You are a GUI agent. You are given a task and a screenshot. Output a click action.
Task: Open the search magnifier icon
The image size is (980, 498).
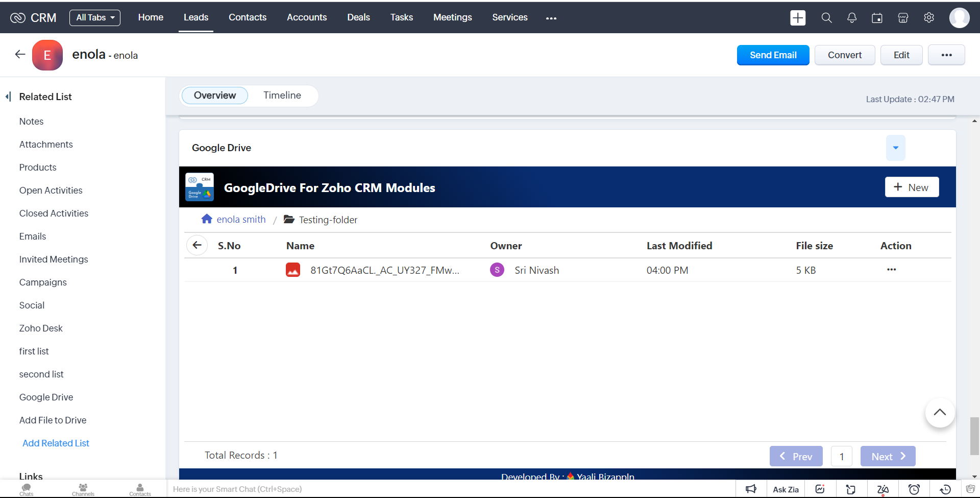point(826,18)
